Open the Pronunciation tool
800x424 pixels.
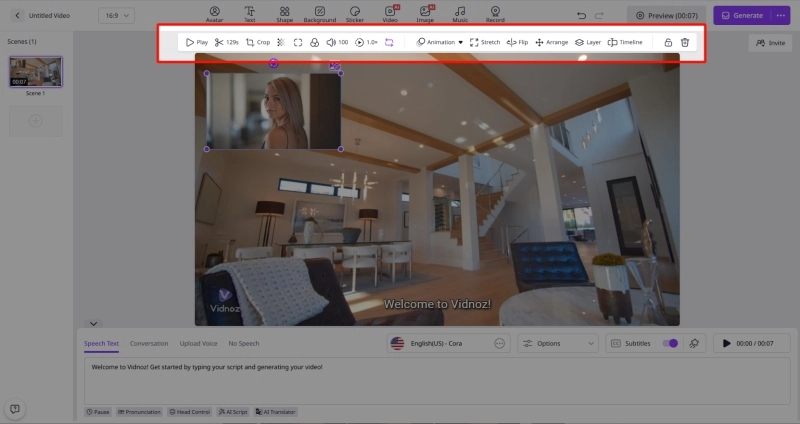tap(139, 412)
